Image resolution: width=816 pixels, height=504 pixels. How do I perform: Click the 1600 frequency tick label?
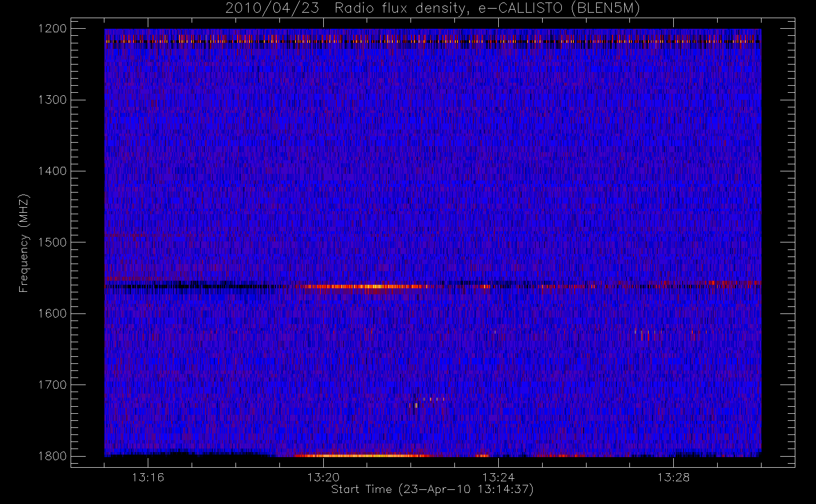(x=52, y=313)
